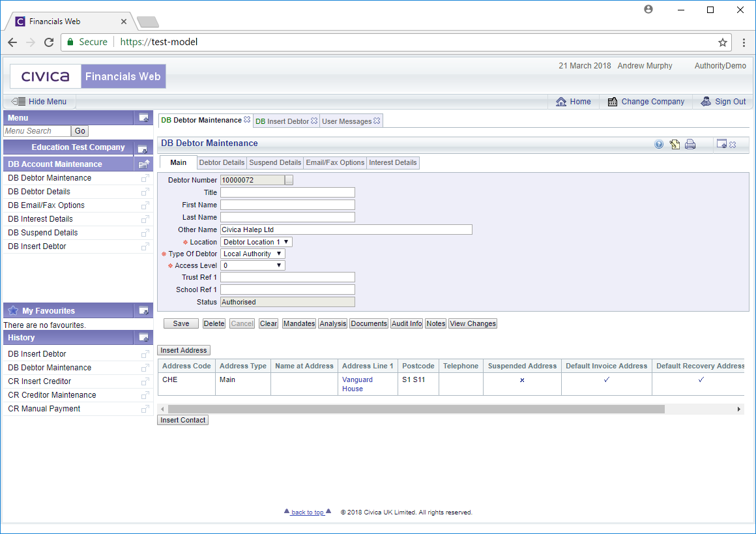
Task: Open the Chrome three-dot menu
Action: click(744, 42)
